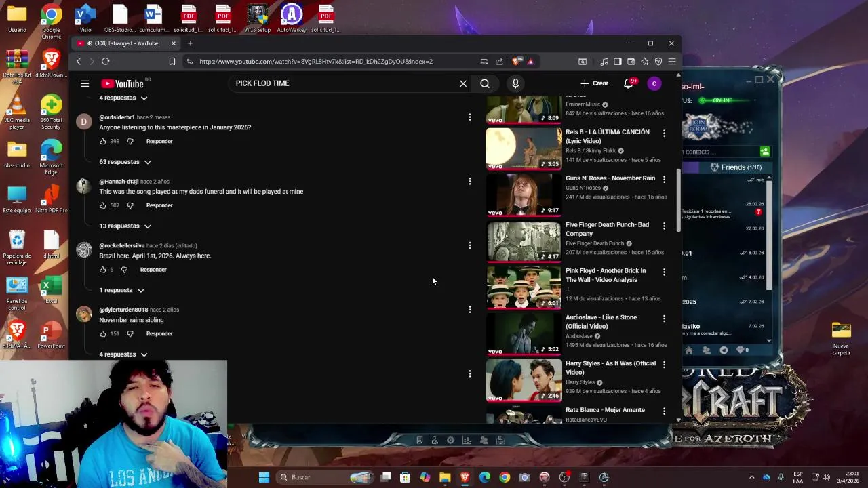This screenshot has width=868, height=488.
Task: Open the Brave Rewards triangle icon
Action: point(530,62)
